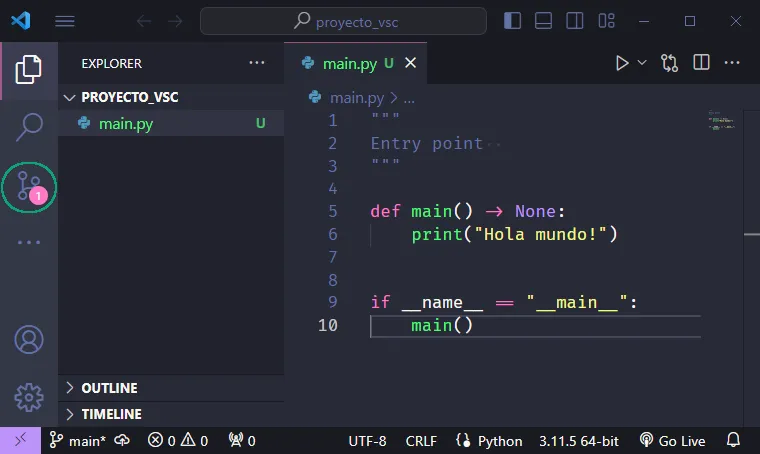The width and height of the screenshot is (760, 454).
Task: Open the Source Control view
Action: (x=29, y=187)
